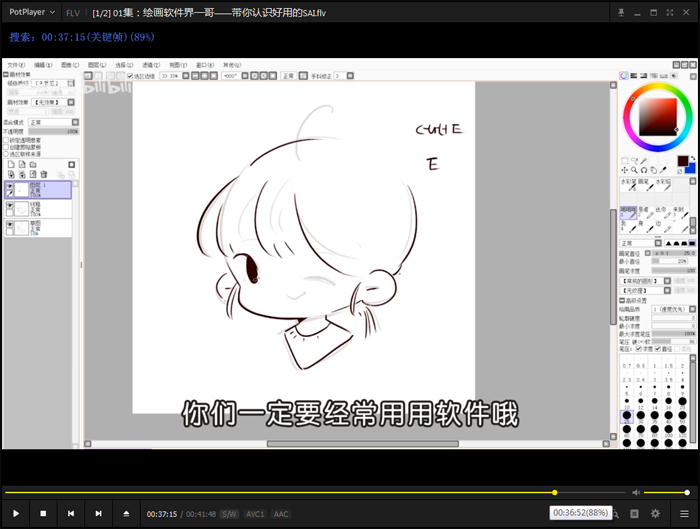
Task: Click the eject/open file icon
Action: [126, 513]
